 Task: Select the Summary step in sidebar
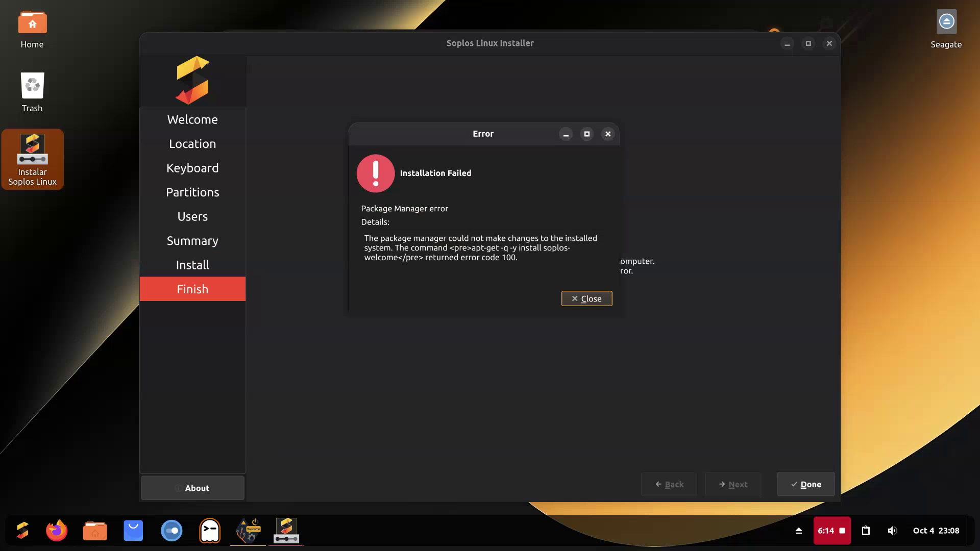[192, 241]
